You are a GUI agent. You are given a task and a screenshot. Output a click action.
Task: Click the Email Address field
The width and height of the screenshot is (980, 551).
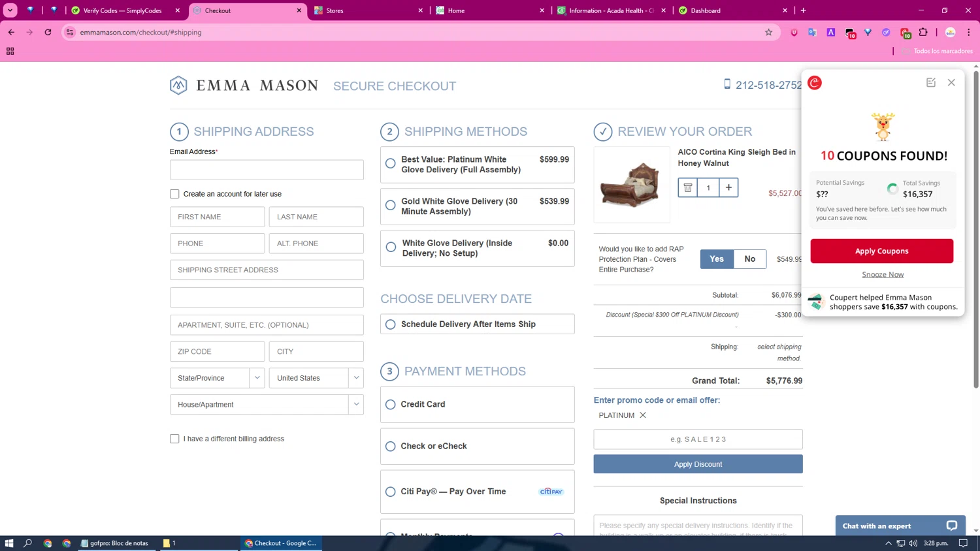(267, 170)
